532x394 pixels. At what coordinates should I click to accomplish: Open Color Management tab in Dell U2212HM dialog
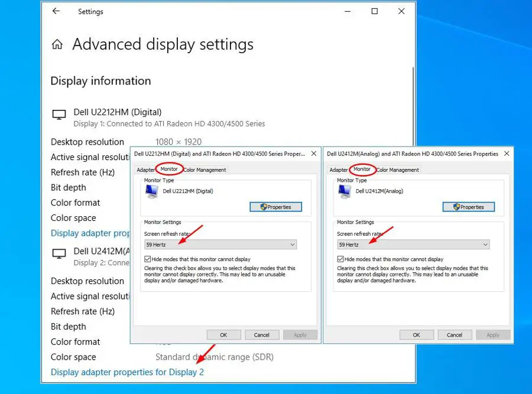pyautogui.click(x=205, y=170)
